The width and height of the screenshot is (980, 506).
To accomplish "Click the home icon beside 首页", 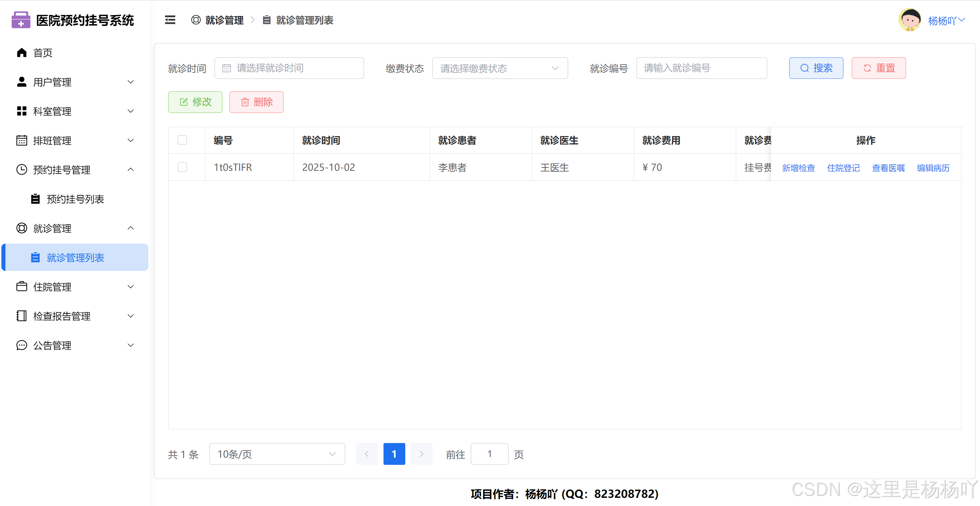I will 22,52.
